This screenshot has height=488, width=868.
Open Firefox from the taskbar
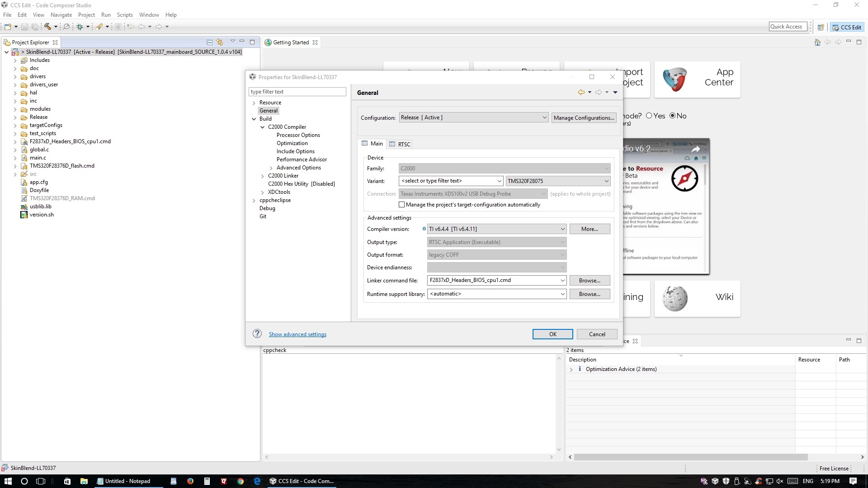tap(190, 481)
